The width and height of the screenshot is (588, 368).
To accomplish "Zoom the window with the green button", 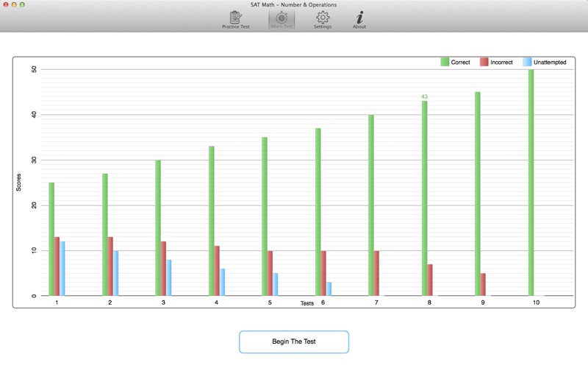I will (x=22, y=4).
